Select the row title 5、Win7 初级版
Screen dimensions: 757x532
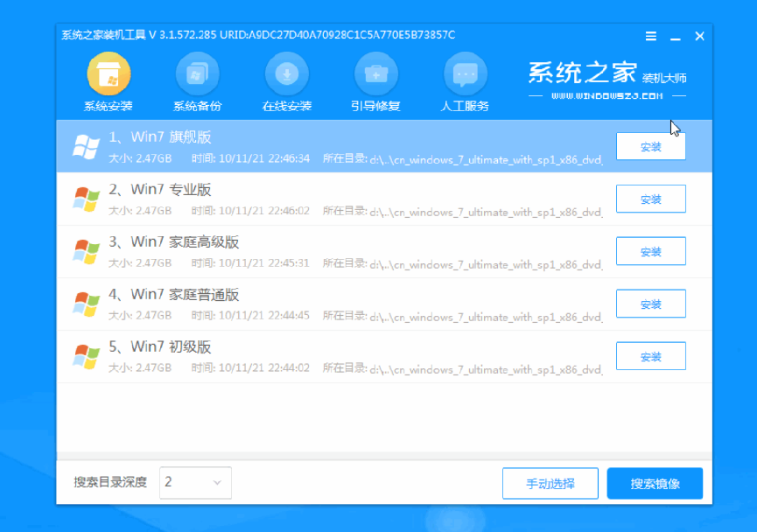pos(160,347)
